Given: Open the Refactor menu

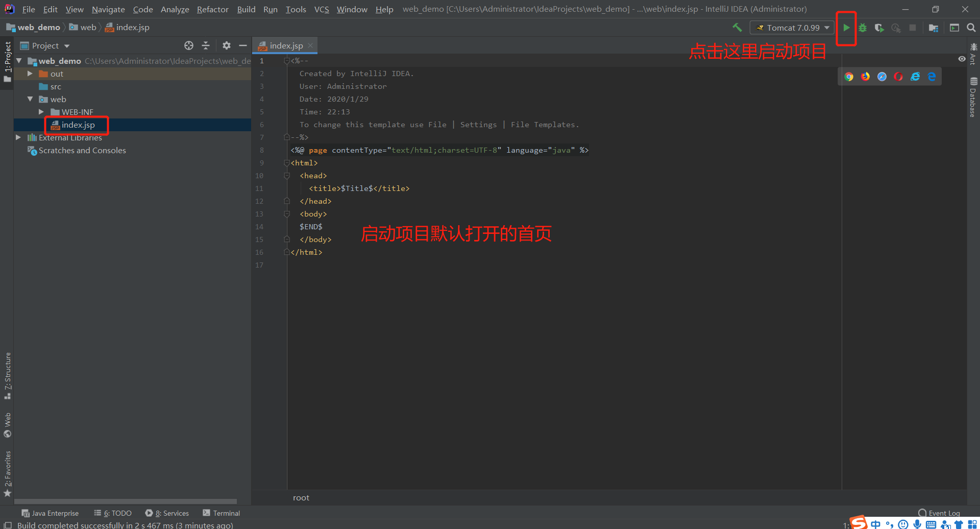Looking at the screenshot, I should coord(213,9).
